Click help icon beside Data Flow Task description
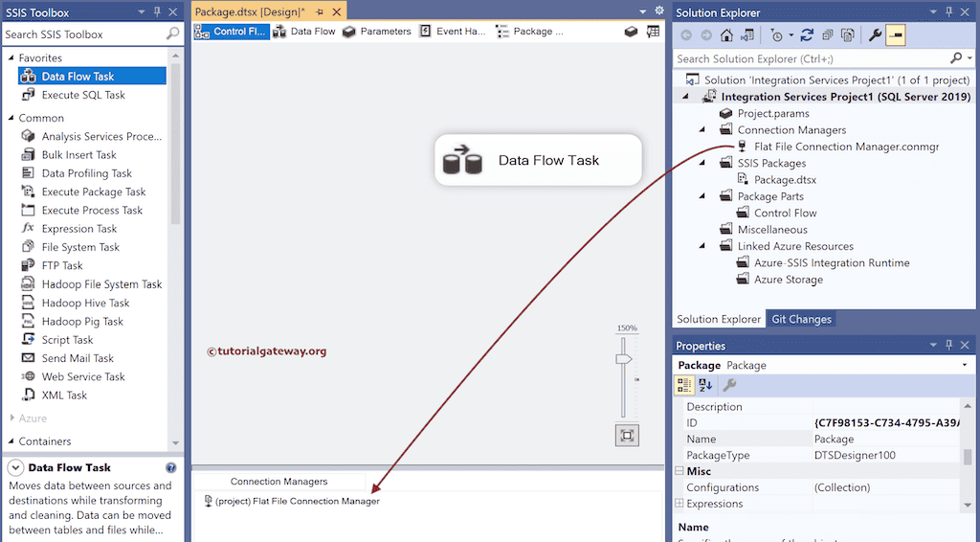Viewport: 980px width, 542px height. click(x=170, y=467)
